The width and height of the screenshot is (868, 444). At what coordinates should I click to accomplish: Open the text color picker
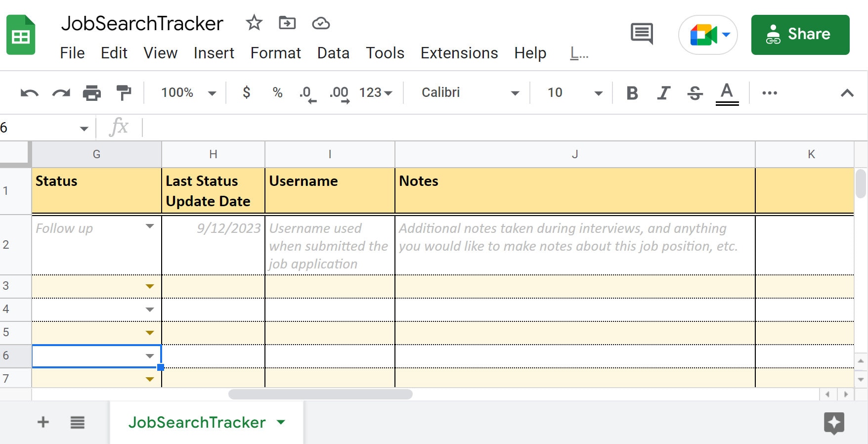point(727,93)
